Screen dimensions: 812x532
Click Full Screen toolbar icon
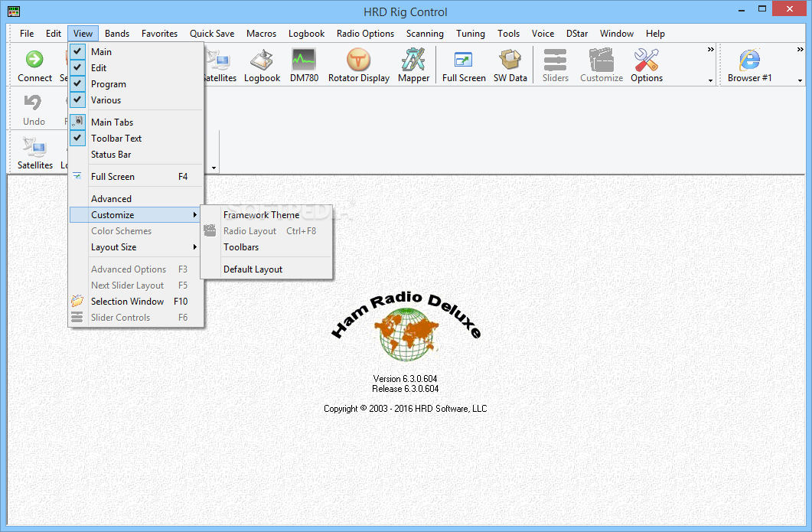point(463,60)
